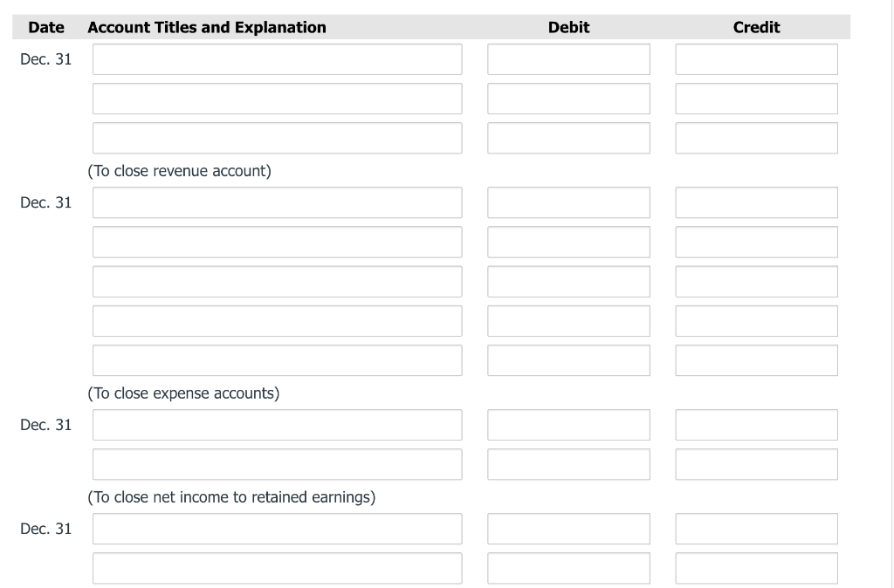The height and width of the screenshot is (588, 894).
Task: Click the Account Titles and Explanation header
Action: [x=206, y=27]
